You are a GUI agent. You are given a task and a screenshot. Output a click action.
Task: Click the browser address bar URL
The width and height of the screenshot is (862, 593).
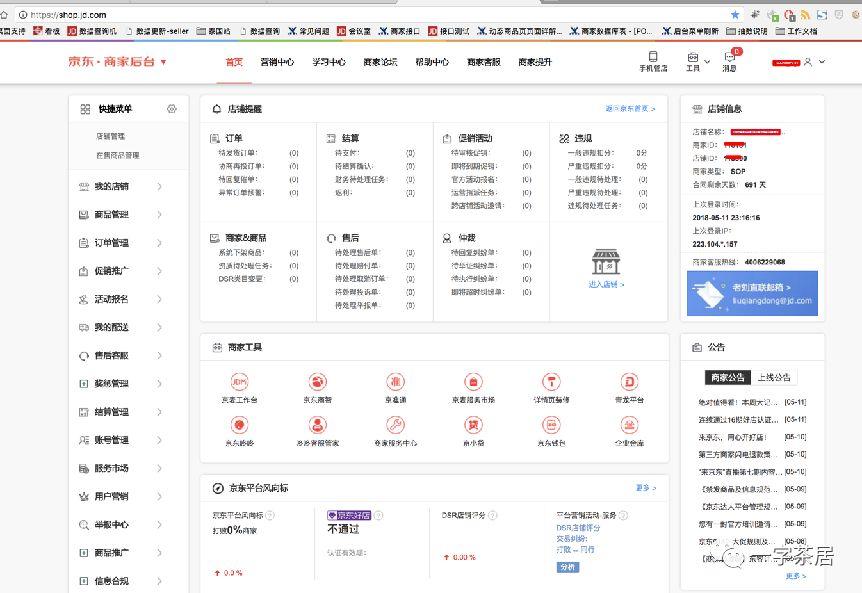[x=68, y=15]
